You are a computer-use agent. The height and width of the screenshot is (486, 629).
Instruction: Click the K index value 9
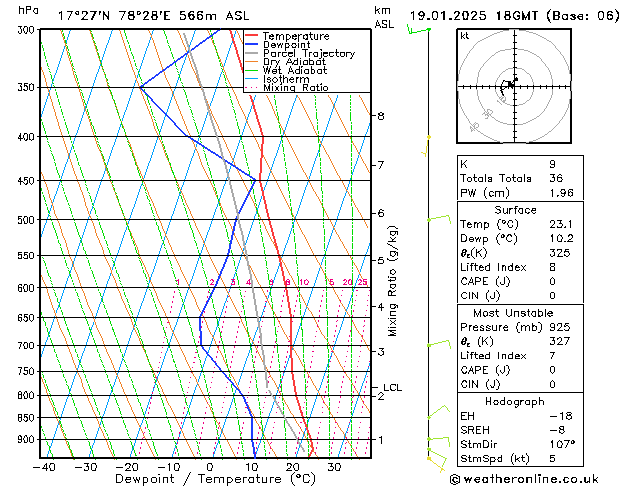click(x=552, y=164)
